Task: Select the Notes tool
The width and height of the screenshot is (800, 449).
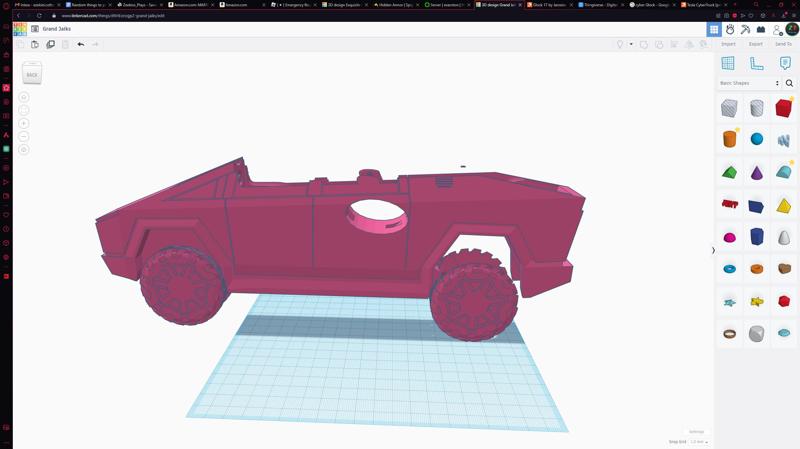Action: pos(785,63)
